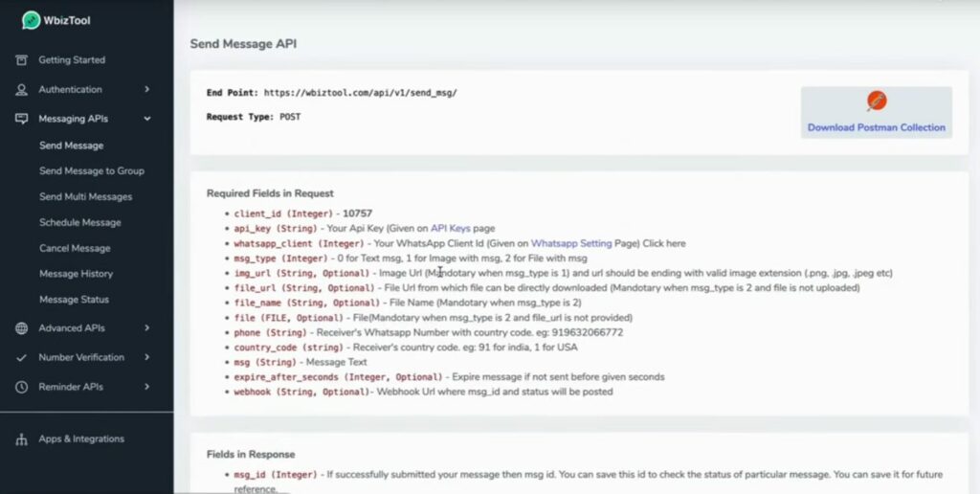Click Advanced APIs menu label
Screen dimensions: 980x494
pyautogui.click(x=72, y=328)
